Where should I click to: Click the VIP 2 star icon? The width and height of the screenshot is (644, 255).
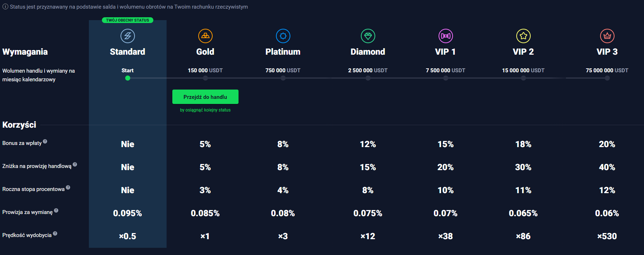[523, 36]
